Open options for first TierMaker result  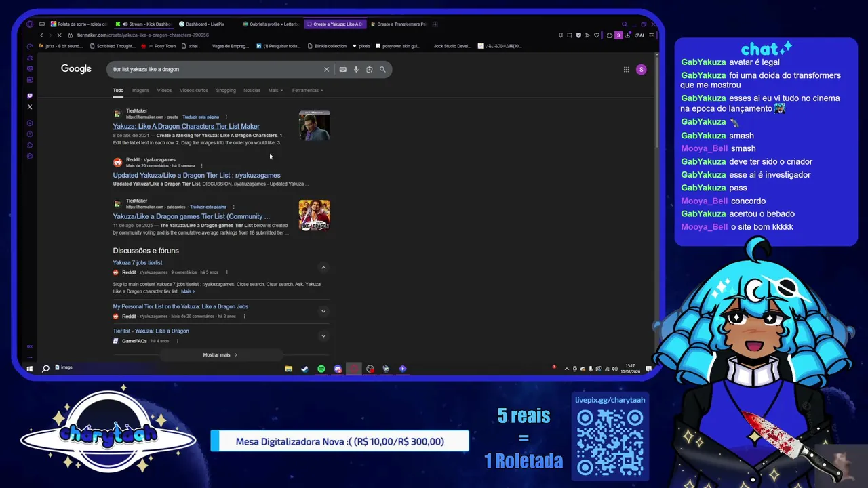[226, 117]
